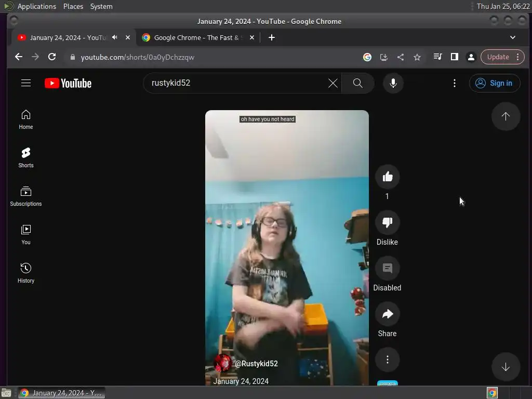Open the short's more options menu
Screen dimensions: 532x399
coord(387,360)
